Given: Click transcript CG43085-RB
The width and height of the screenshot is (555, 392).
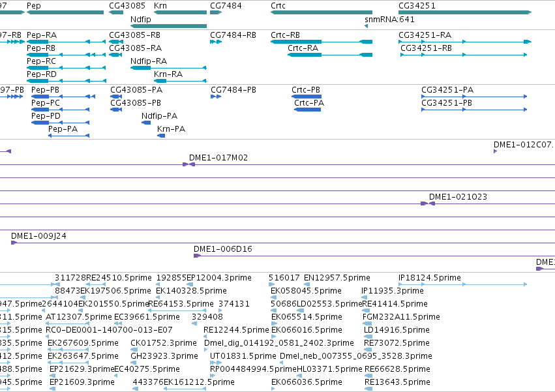Looking at the screenshot, I should (x=116, y=42).
